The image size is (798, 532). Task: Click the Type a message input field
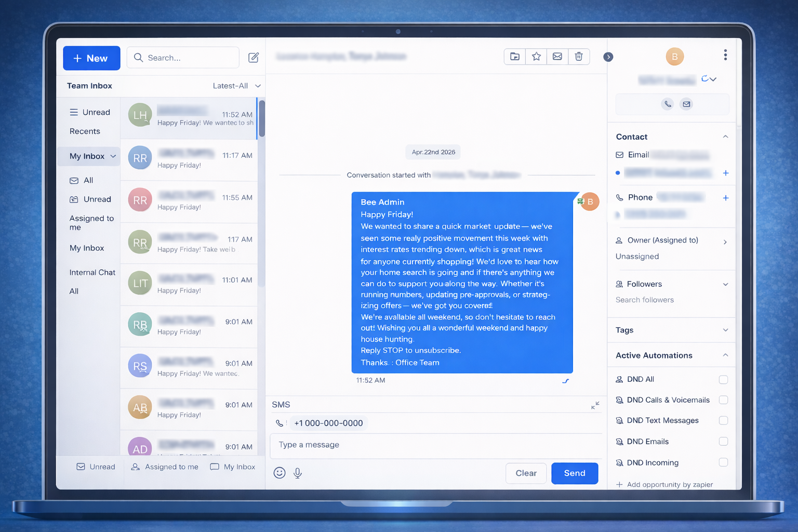[x=435, y=446]
